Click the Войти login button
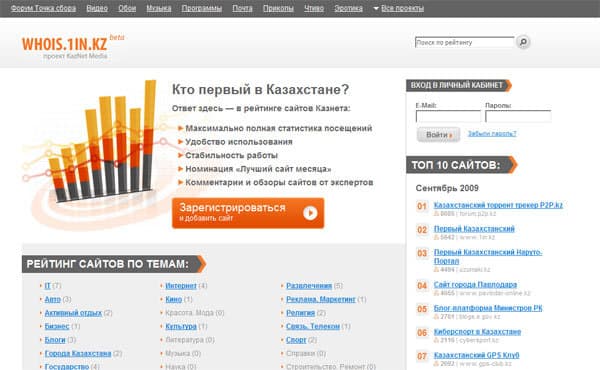Viewport: 600px width, 370px height. pos(439,135)
